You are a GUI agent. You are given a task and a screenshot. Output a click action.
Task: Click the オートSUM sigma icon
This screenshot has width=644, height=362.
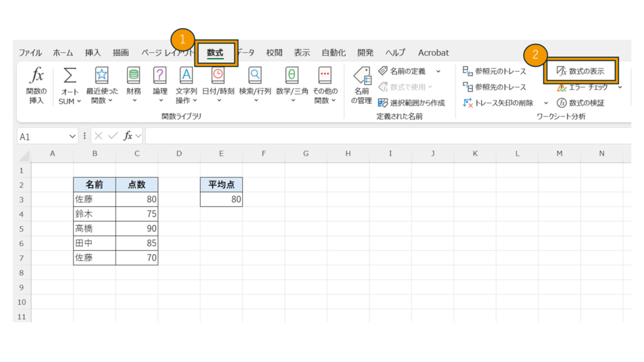[70, 77]
